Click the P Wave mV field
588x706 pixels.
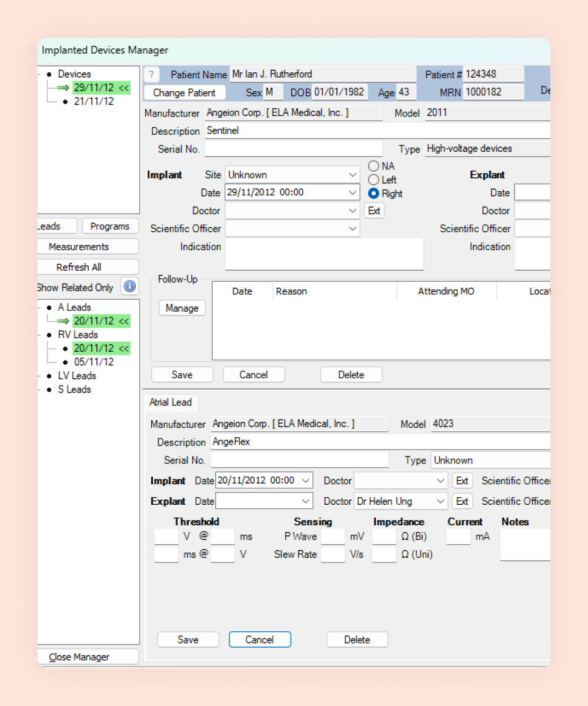pyautogui.click(x=333, y=537)
